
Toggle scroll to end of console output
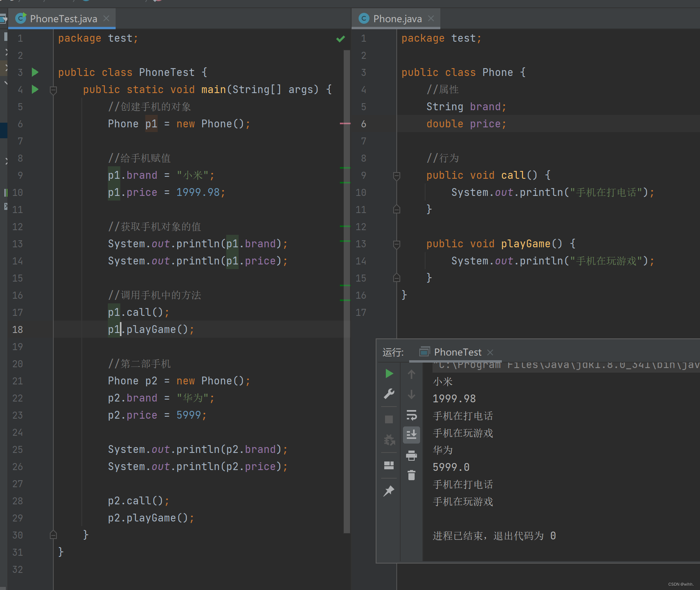[x=412, y=435]
